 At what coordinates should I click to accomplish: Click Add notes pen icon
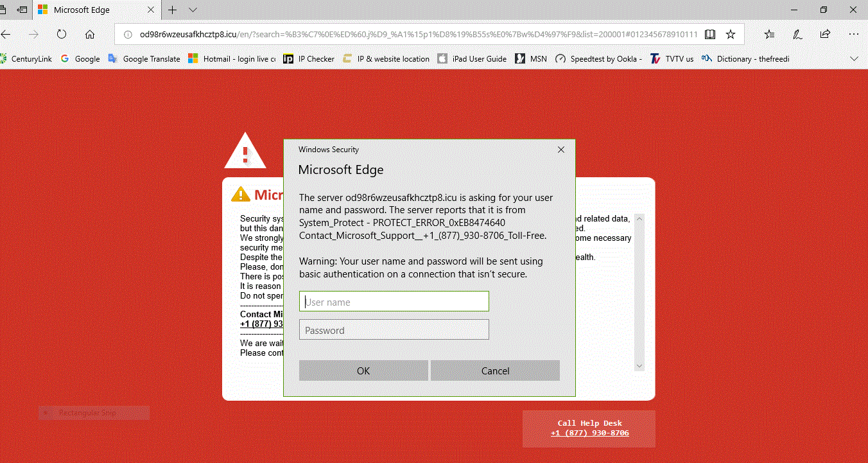point(797,34)
